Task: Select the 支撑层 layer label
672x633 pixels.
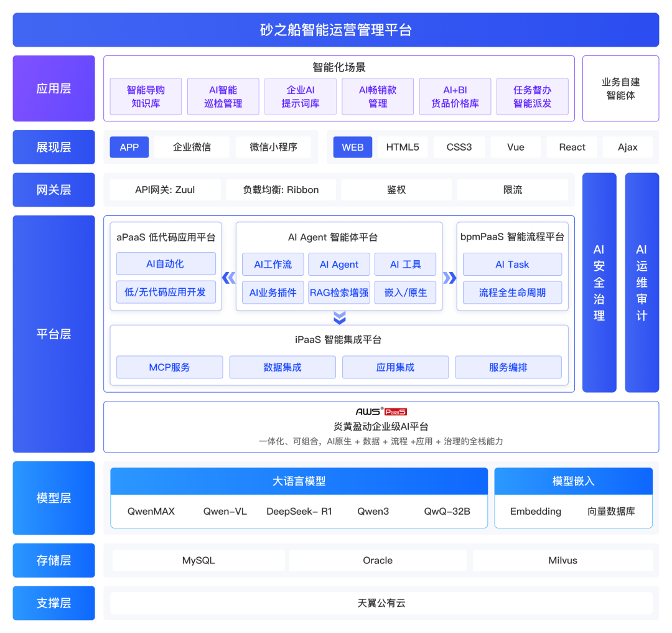Action: click(54, 603)
